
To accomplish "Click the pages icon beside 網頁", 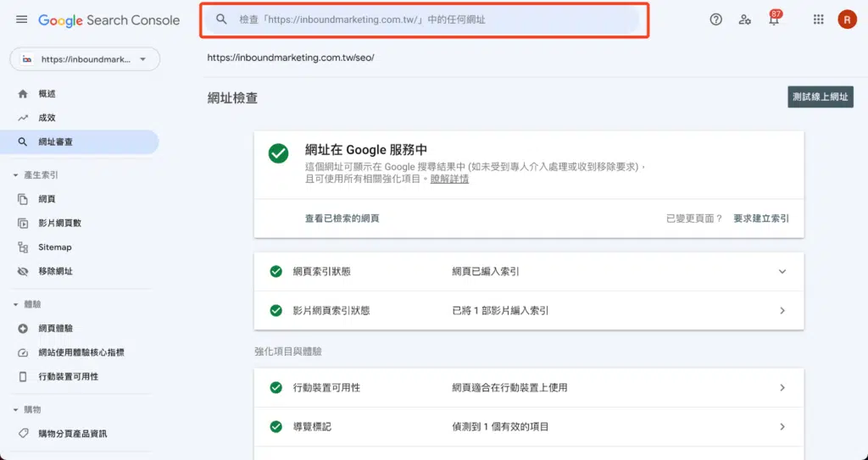I will pos(23,199).
